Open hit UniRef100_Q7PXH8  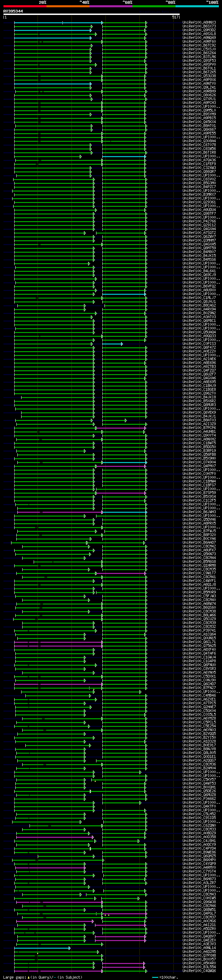pyautogui.click(x=199, y=956)
